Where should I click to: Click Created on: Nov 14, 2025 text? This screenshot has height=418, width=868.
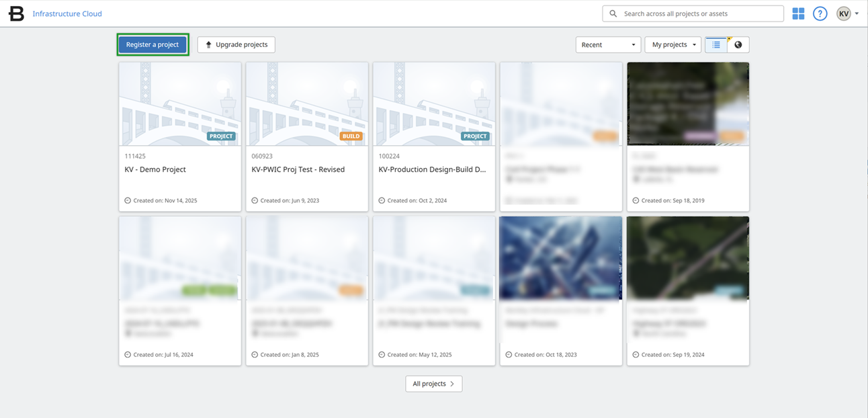tap(165, 200)
